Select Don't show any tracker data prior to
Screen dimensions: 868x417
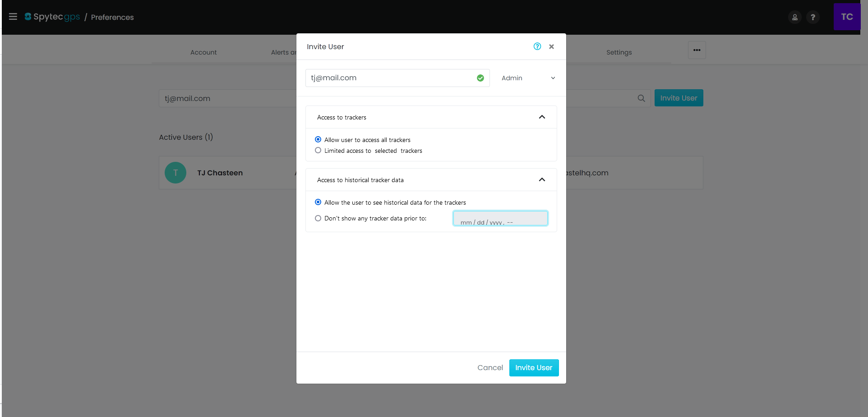point(318,218)
